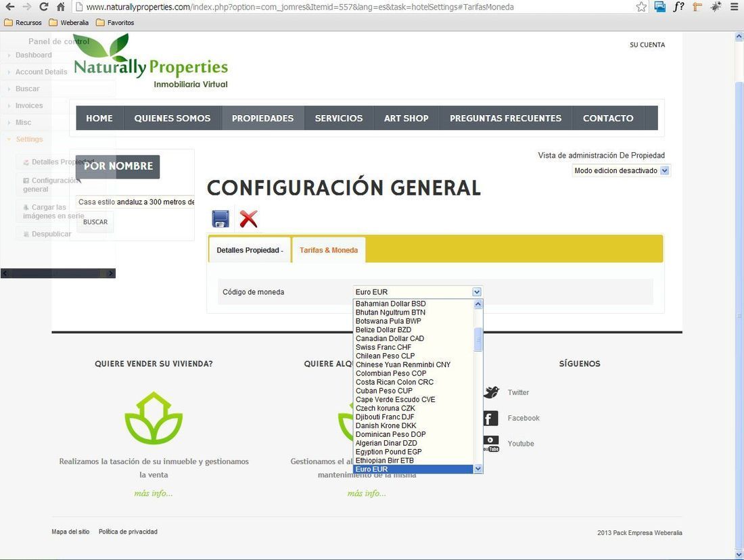Screen dimensions: 744x560
Task: Click the Twitter text link
Action: 518,392
